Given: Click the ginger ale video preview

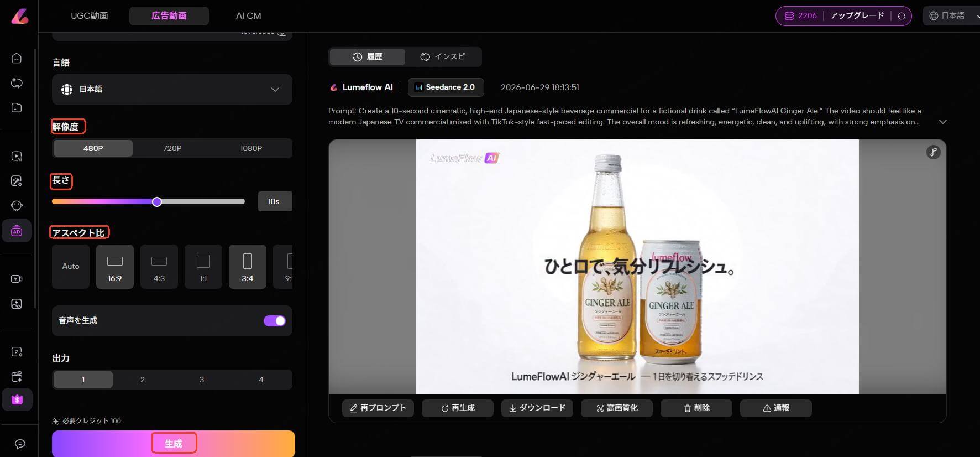Looking at the screenshot, I should click(x=637, y=267).
